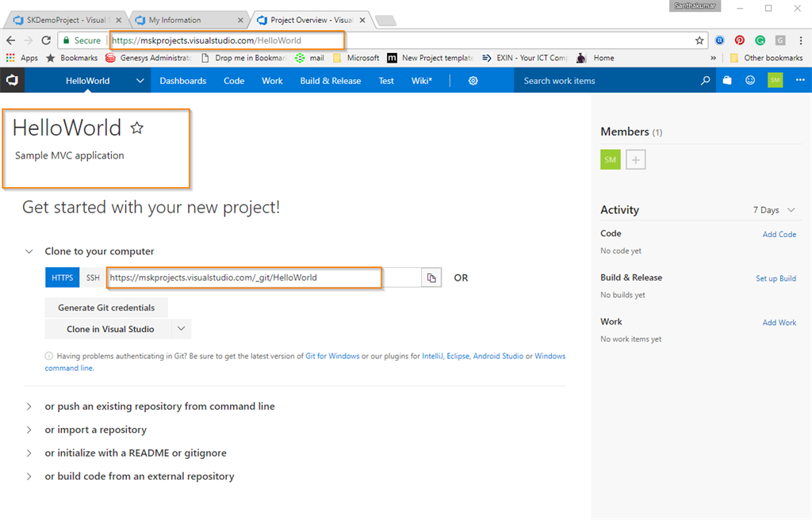The image size is (812, 520).
Task: Click the Set up Build link
Action: coord(776,278)
